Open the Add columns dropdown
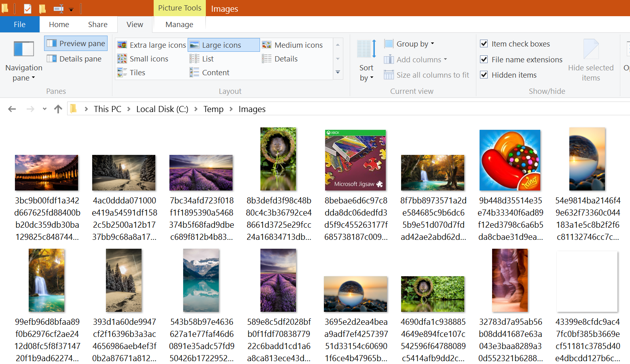630x364 pixels. (x=416, y=59)
